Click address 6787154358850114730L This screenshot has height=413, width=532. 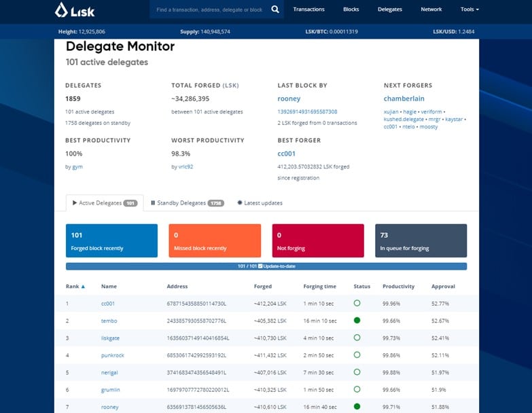coord(196,304)
